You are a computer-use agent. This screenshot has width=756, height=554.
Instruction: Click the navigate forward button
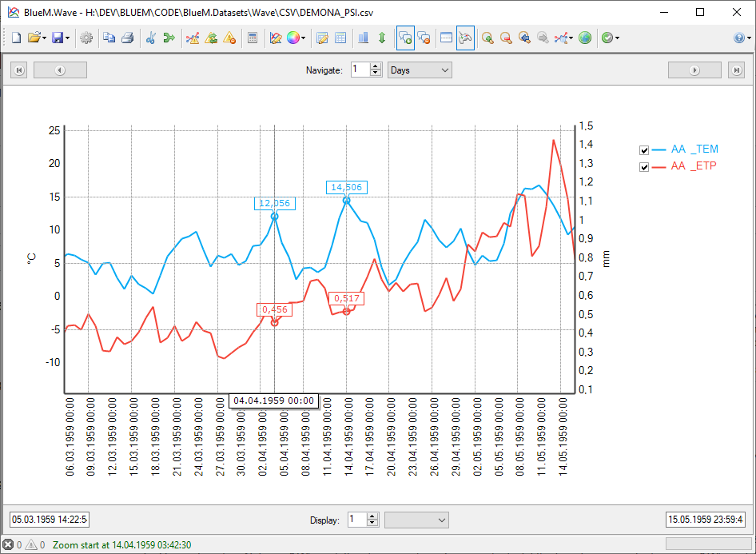(x=694, y=70)
